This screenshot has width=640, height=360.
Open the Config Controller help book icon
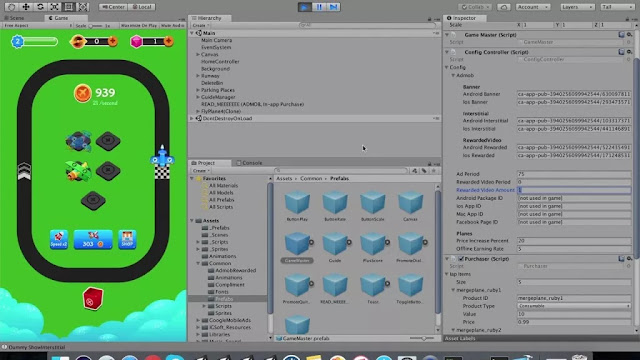[621, 52]
